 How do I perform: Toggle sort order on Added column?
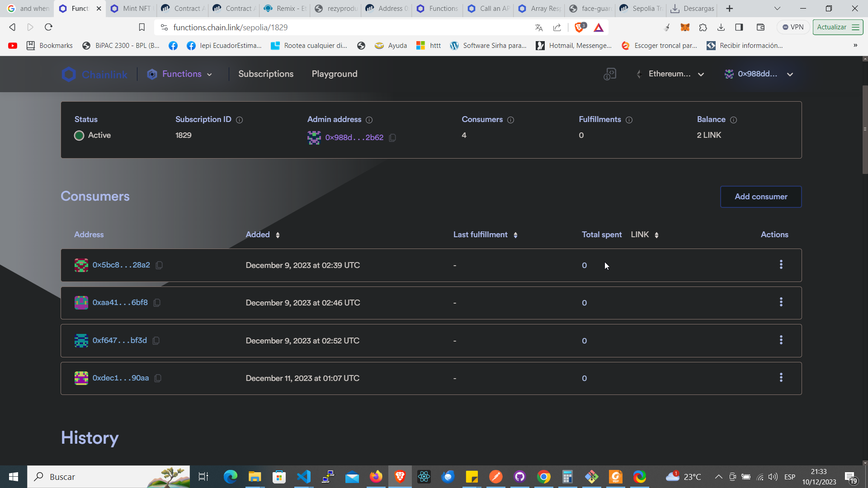tap(278, 235)
